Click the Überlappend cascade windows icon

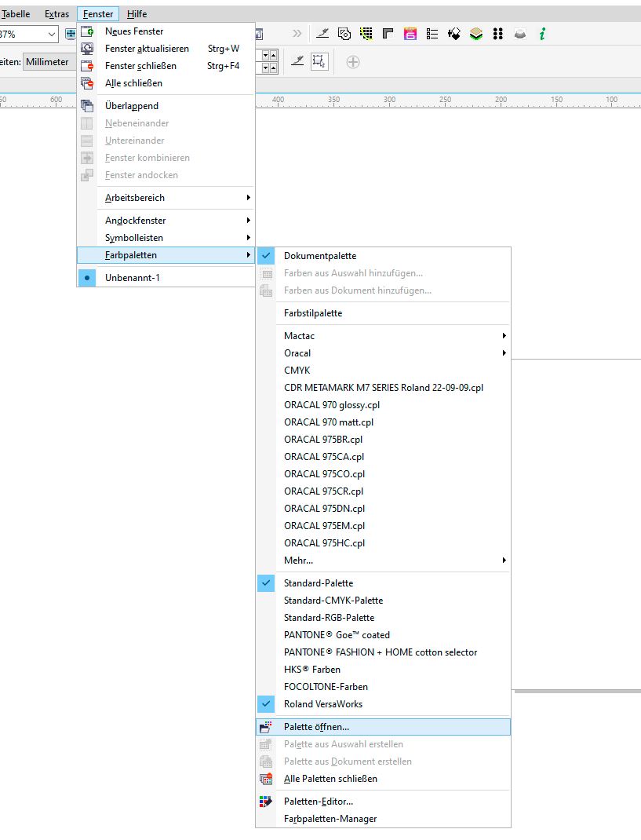[87, 106]
